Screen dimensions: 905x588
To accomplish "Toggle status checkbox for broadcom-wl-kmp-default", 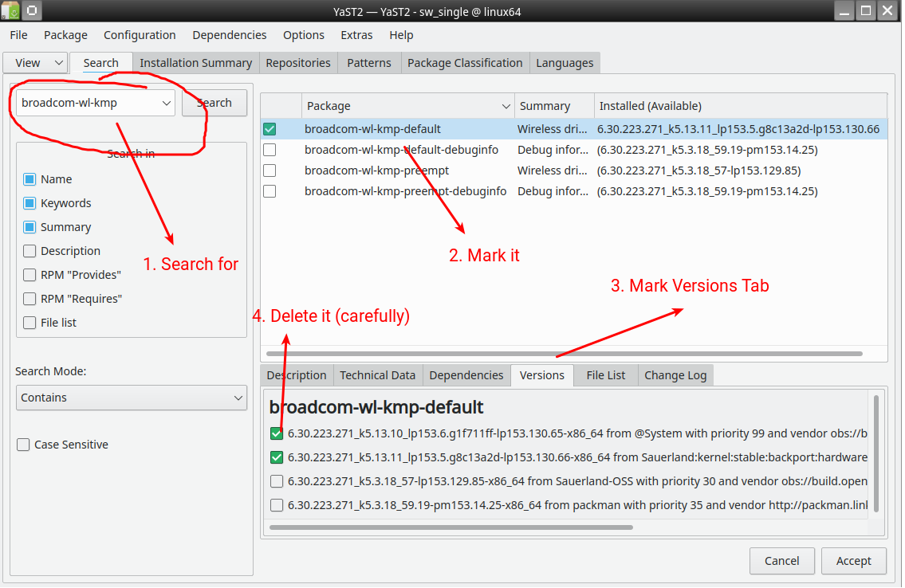I will 270,129.
